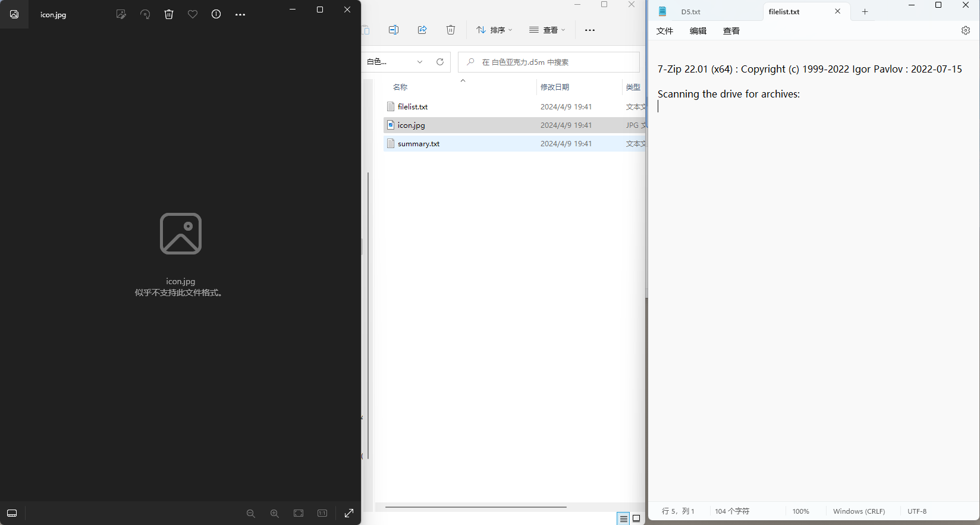Add icon.jpg to favorites with heart icon
The image size is (980, 525).
193,14
